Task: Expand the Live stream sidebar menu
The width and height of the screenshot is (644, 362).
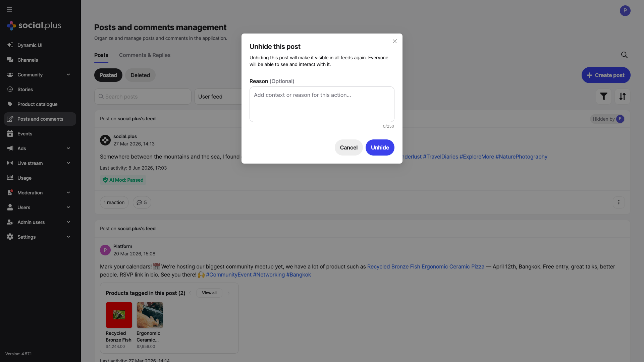Action: [x=40, y=163]
